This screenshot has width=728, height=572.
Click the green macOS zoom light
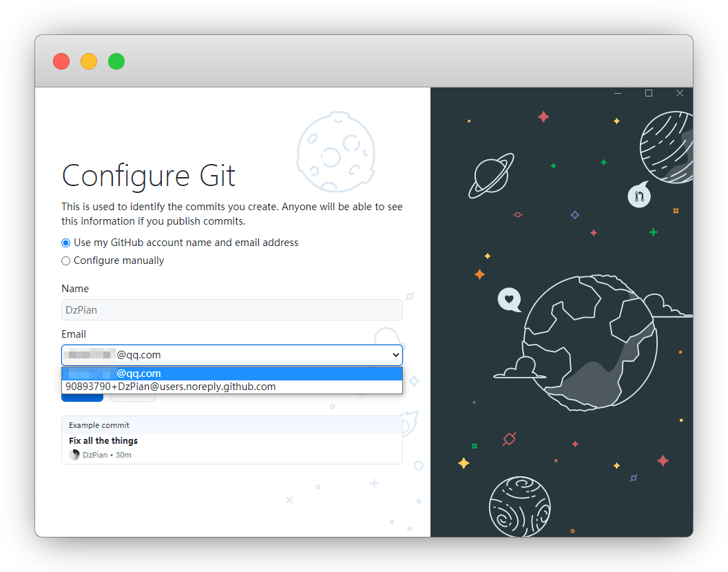coord(116,61)
